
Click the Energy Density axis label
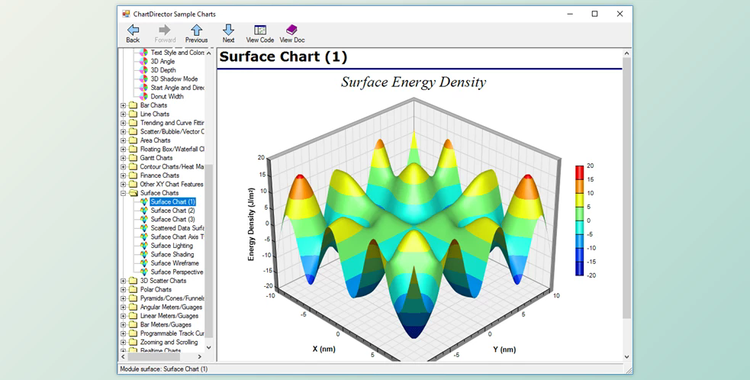coord(251,224)
